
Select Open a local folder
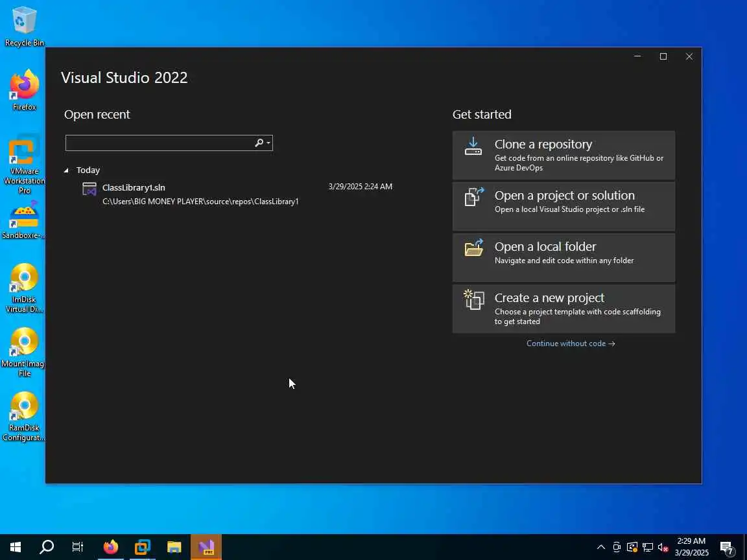coord(563,257)
